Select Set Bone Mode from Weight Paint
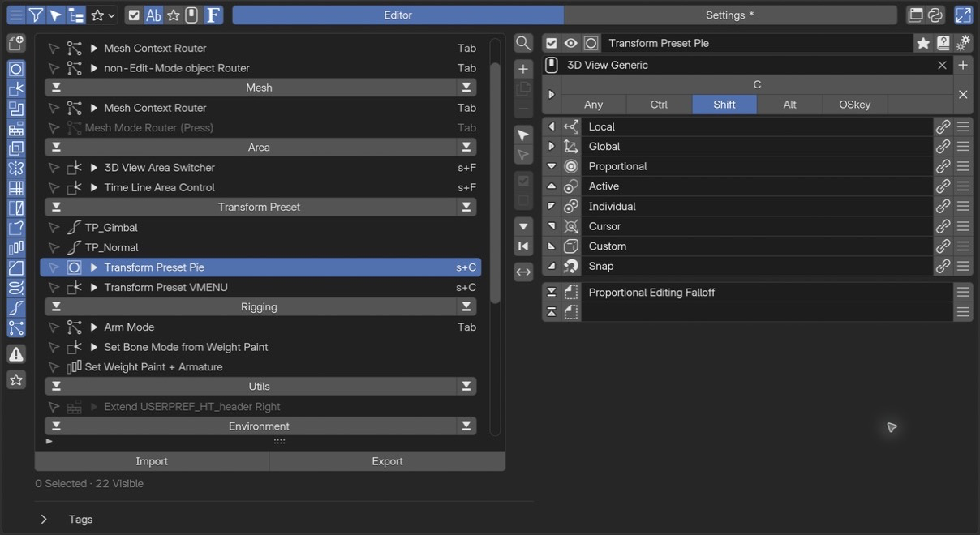The height and width of the screenshot is (535, 980). (x=260, y=347)
